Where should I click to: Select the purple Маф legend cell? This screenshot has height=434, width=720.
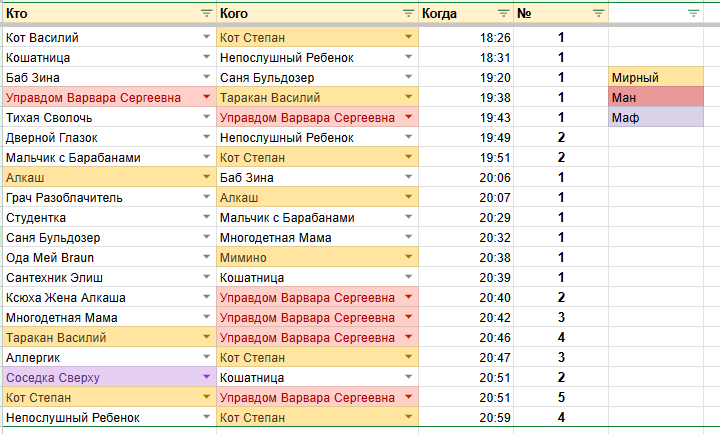tap(656, 117)
